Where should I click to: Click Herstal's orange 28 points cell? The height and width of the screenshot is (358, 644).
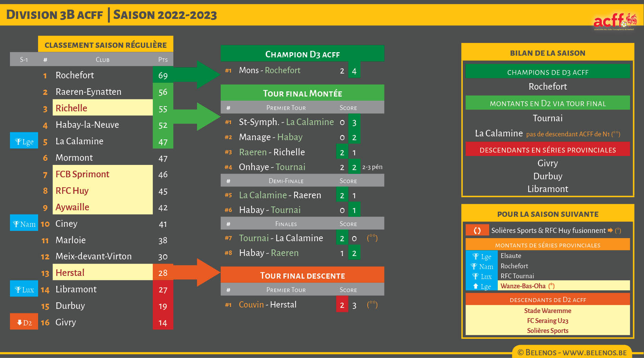tap(163, 273)
